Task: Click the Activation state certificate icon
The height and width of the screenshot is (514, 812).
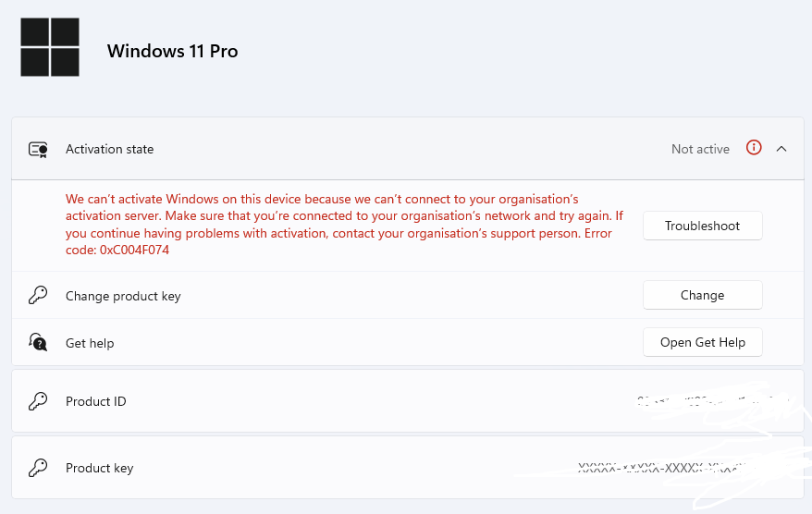Action: pyautogui.click(x=38, y=150)
